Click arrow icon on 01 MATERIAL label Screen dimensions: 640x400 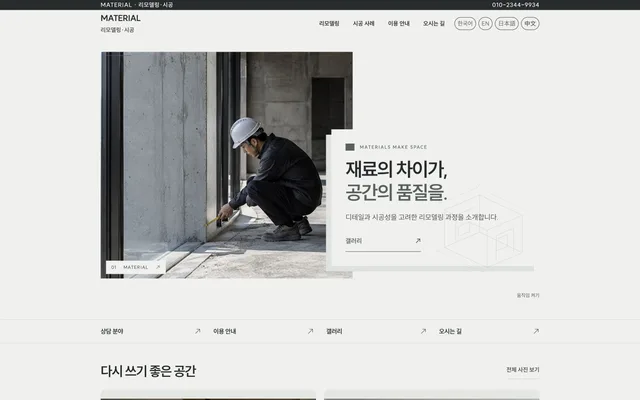pyautogui.click(x=158, y=267)
